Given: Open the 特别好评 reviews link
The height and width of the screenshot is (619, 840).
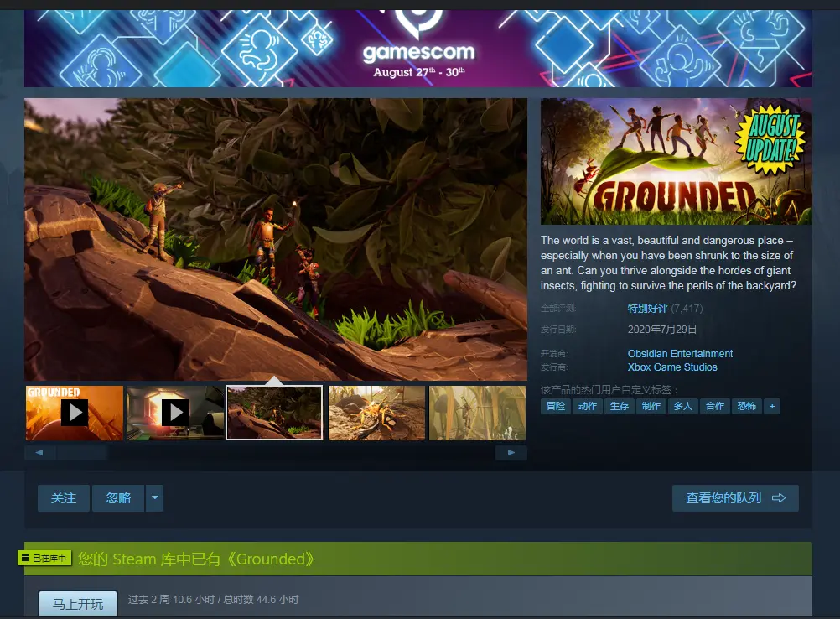Looking at the screenshot, I should point(648,309).
